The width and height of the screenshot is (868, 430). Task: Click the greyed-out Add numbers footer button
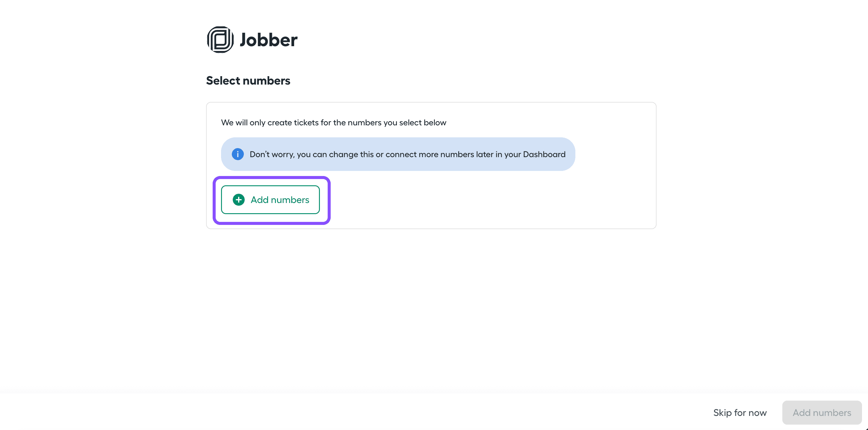pos(822,413)
